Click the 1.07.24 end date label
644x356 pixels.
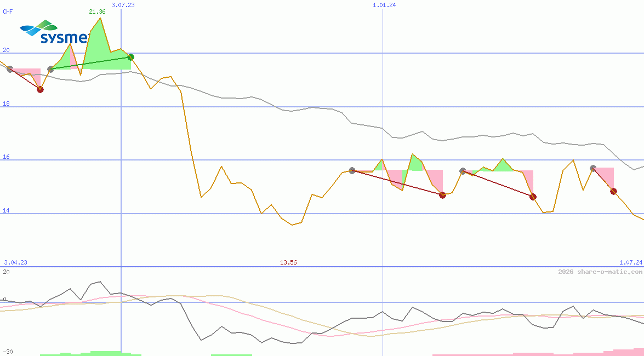pyautogui.click(x=630, y=262)
